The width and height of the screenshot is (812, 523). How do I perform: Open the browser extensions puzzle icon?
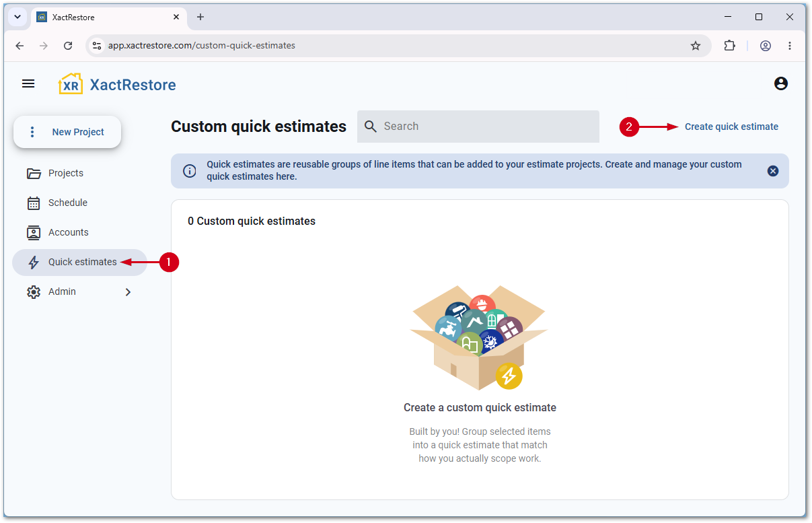point(729,46)
